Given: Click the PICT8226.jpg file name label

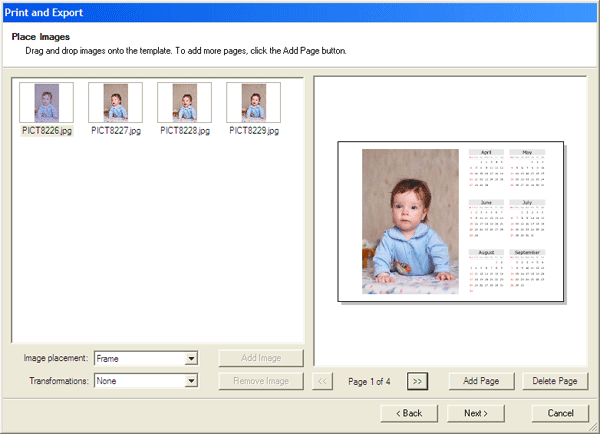Looking at the screenshot, I should pyautogui.click(x=47, y=131).
